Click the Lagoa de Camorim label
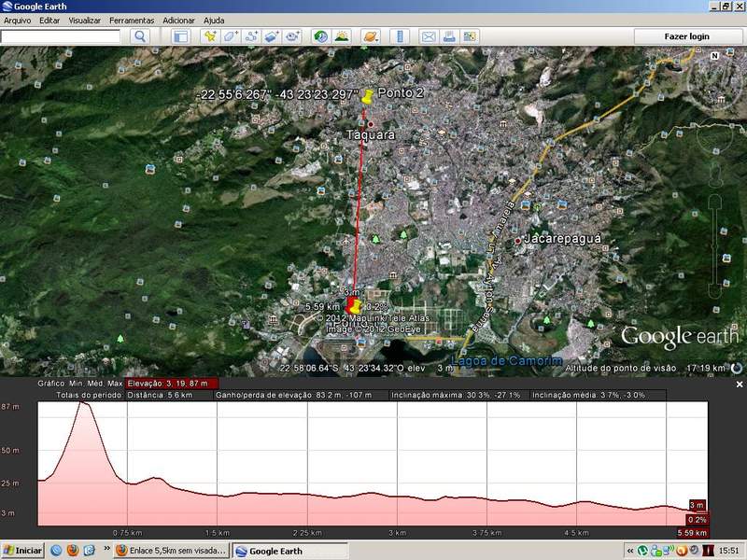This screenshot has width=747, height=560. [506, 360]
